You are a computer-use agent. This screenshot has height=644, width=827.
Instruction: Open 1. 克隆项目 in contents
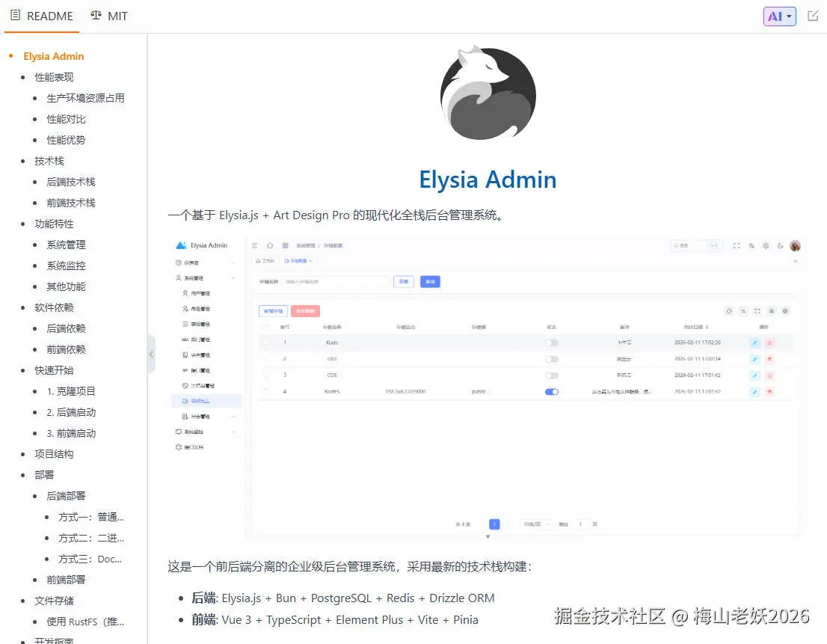[x=71, y=391]
